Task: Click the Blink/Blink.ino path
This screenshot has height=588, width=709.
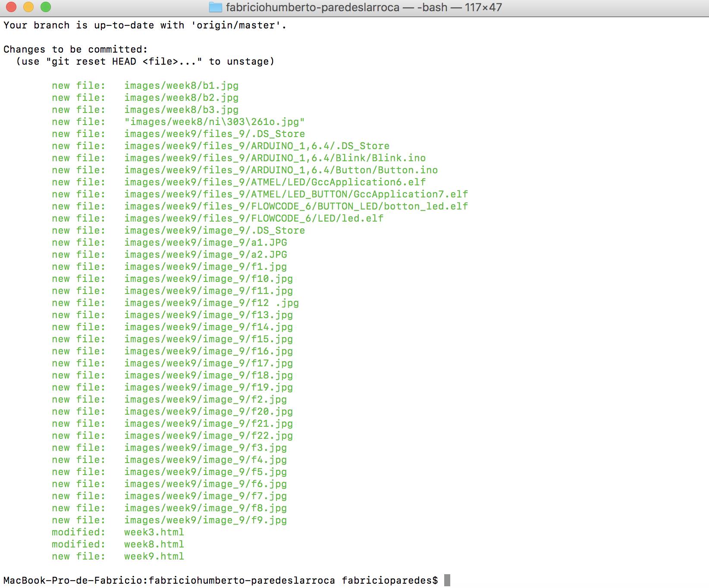Action: (x=275, y=158)
